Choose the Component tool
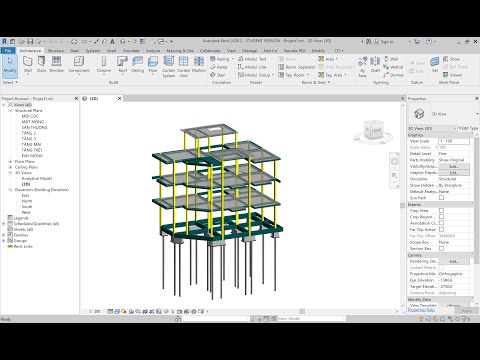Image resolution: width=480 pixels, height=360 pixels. coord(79,64)
